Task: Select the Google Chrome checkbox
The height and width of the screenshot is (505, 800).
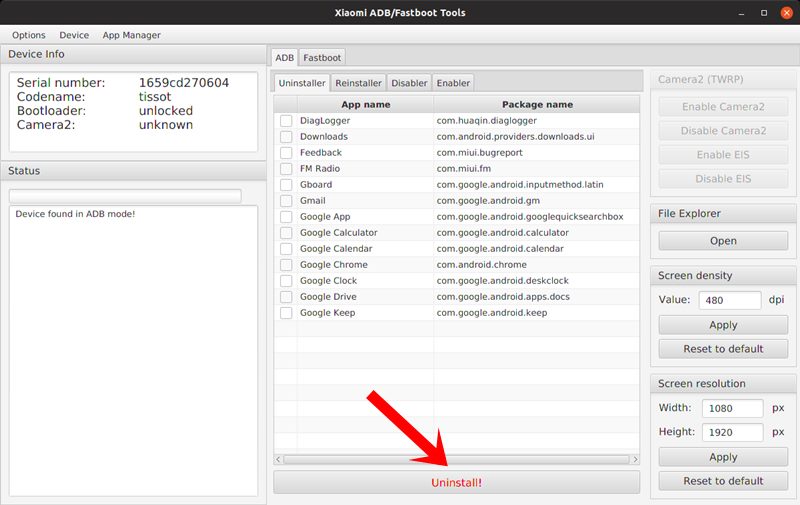Action: click(286, 265)
